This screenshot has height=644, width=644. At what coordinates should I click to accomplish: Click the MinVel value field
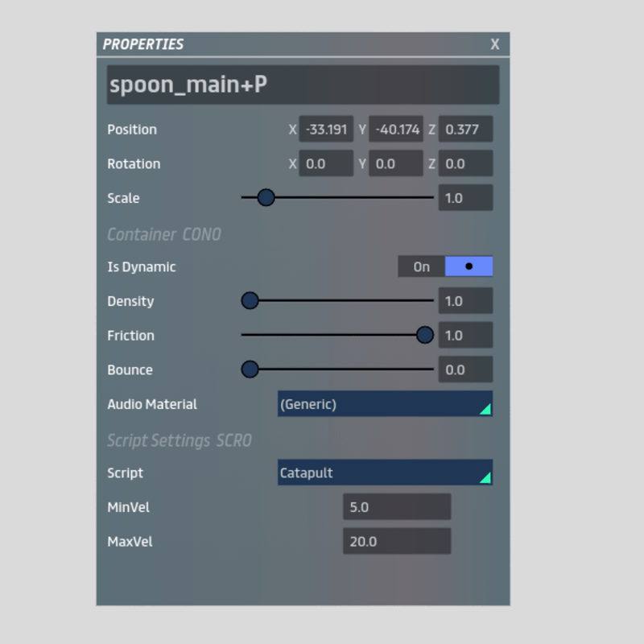397,507
